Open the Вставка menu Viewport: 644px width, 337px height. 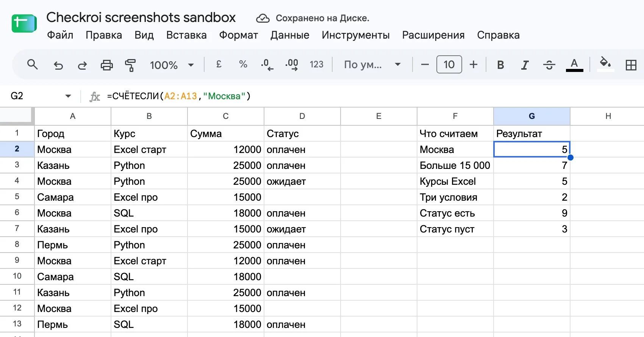pyautogui.click(x=186, y=35)
